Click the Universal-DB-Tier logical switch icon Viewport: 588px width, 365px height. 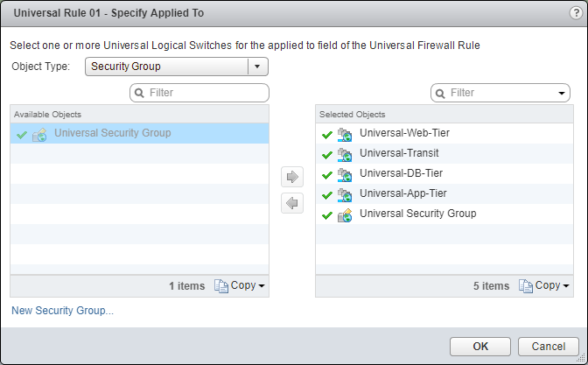click(344, 173)
